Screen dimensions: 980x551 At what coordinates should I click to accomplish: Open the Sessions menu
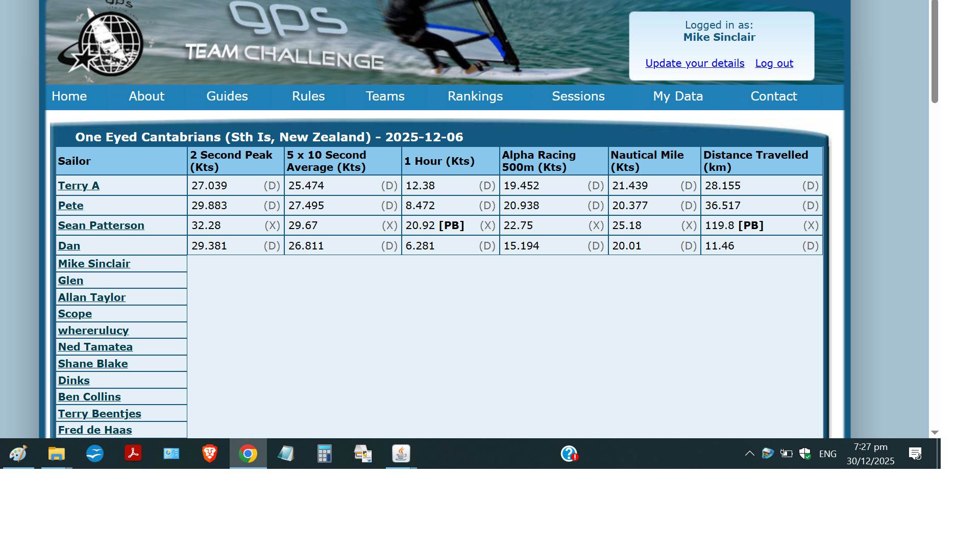click(x=578, y=96)
